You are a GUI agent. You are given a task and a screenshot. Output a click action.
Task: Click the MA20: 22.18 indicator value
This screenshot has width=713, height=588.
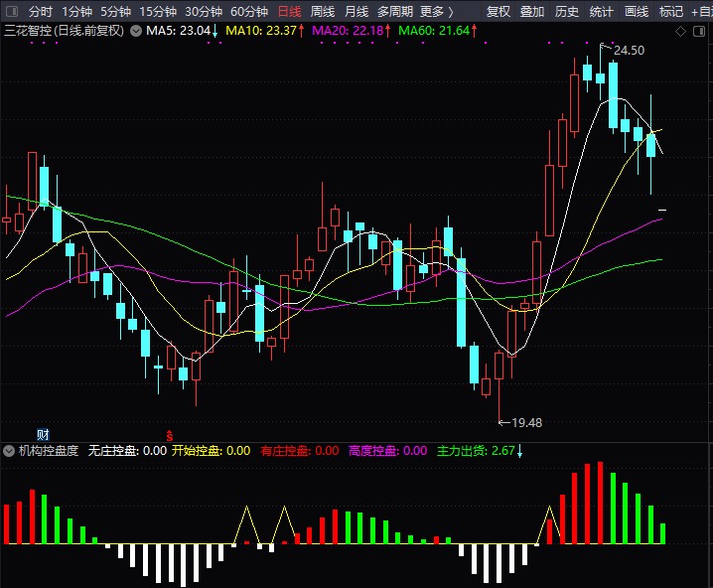click(x=348, y=31)
